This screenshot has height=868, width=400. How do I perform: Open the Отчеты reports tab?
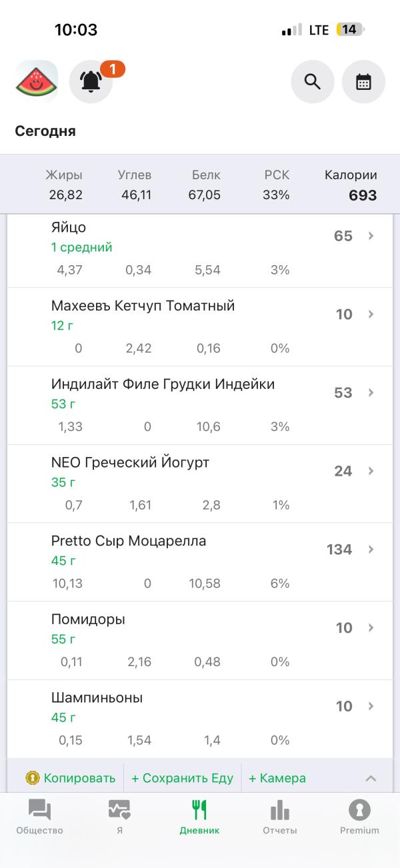pos(279,817)
